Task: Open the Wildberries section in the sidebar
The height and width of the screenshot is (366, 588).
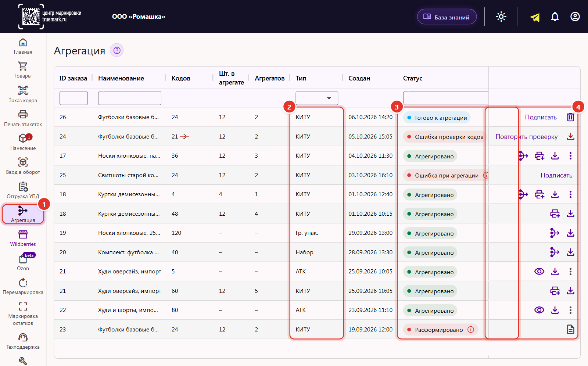Action: 23,238
